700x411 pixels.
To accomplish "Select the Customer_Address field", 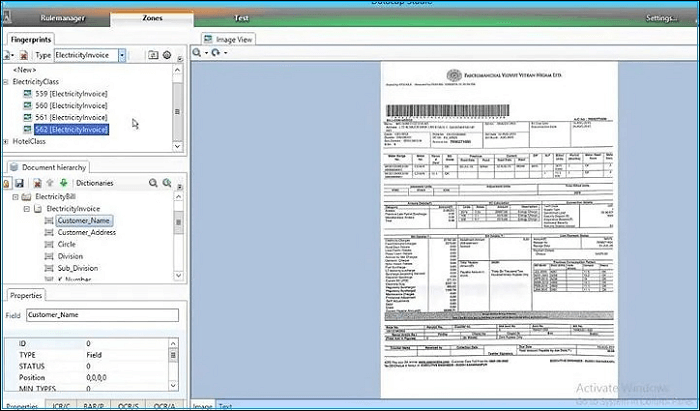I will pyautogui.click(x=87, y=232).
